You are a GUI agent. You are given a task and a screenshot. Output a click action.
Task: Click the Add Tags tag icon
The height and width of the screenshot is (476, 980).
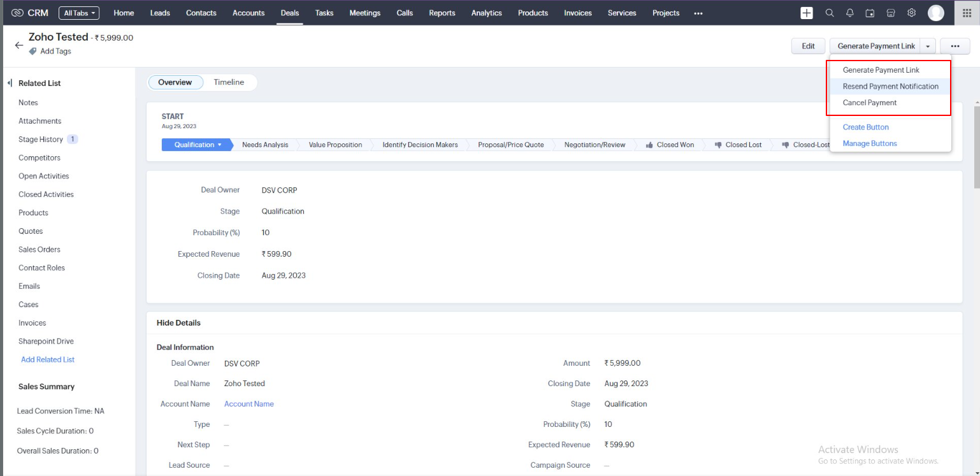(33, 51)
